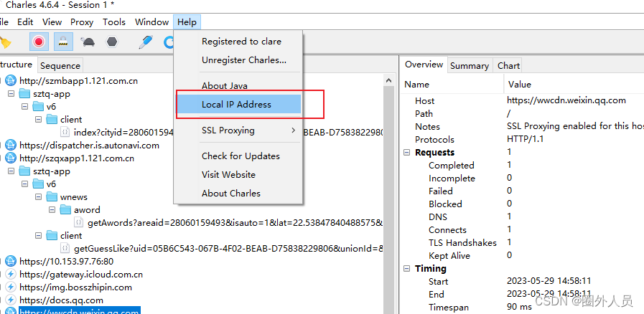Click JSON file icon of getAwords request
Viewport: 644px width, 314px height.
(78, 222)
